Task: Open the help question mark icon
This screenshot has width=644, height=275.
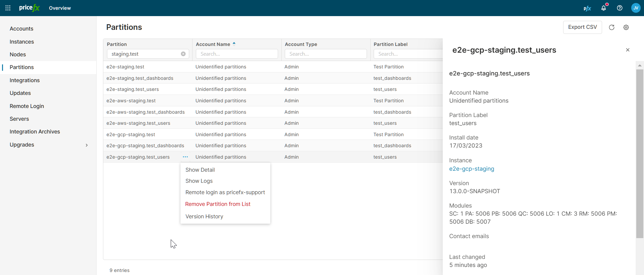Action: tap(620, 8)
